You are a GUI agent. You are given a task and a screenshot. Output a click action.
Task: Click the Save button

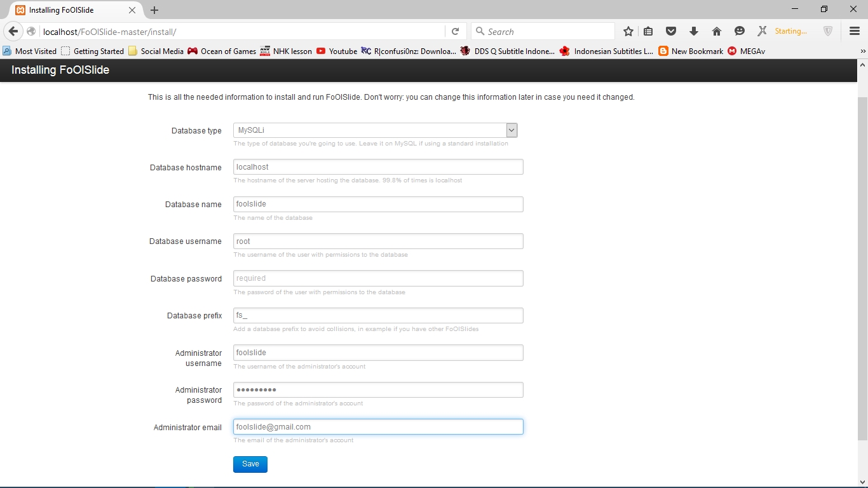[x=250, y=464]
